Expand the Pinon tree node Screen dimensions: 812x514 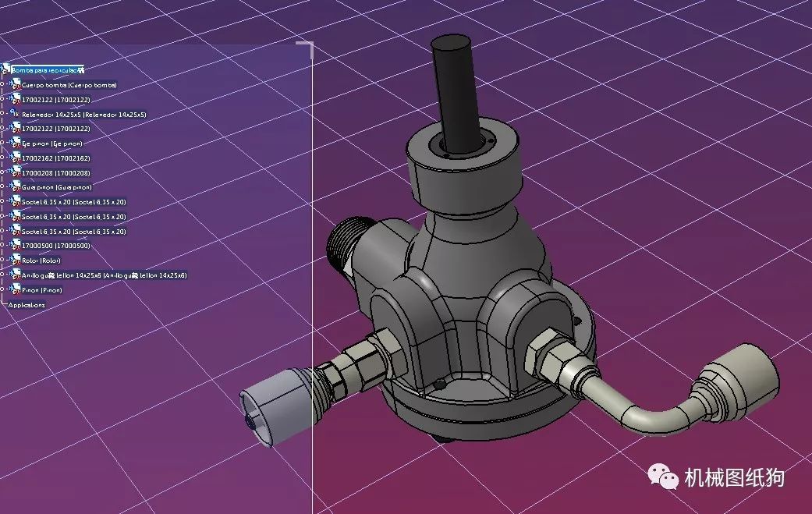2,289
